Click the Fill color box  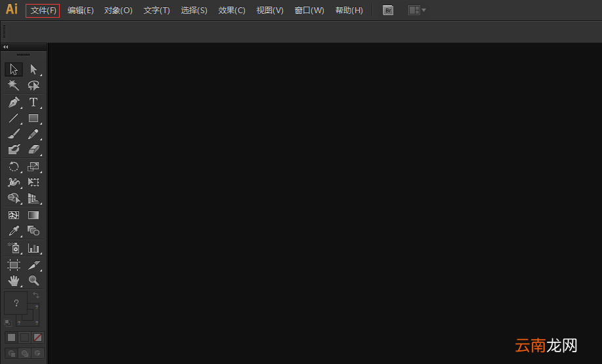click(x=16, y=302)
